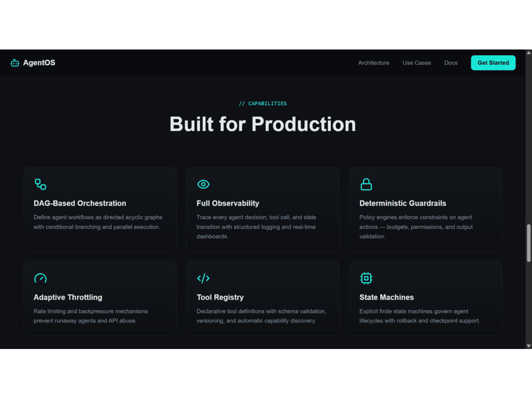
Task: Open the Architecture nav link
Action: point(373,63)
